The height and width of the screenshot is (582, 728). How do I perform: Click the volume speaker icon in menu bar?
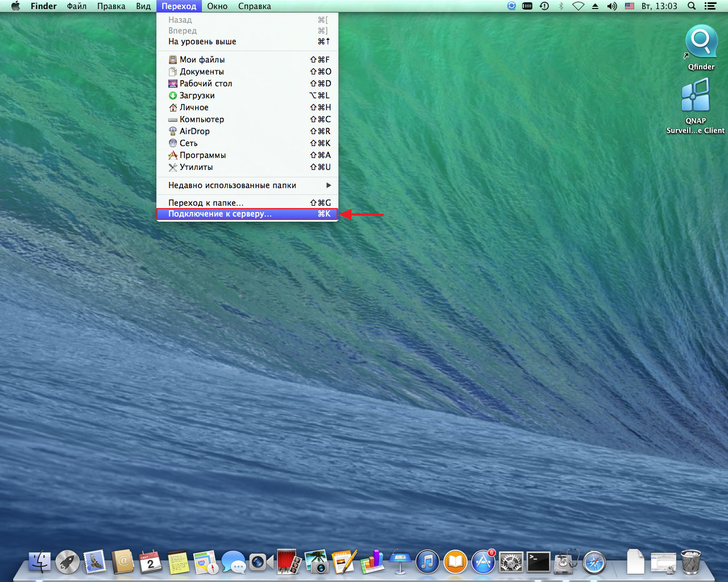(612, 6)
